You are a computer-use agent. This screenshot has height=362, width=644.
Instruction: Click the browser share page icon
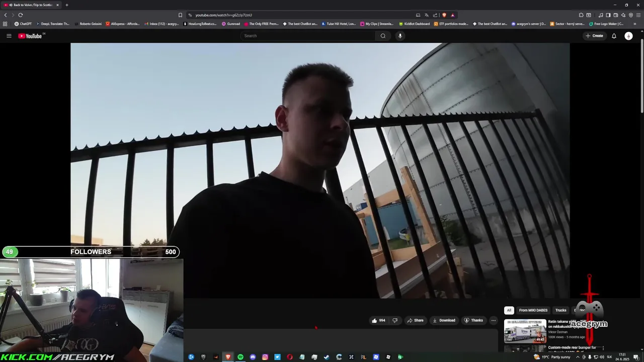pyautogui.click(x=435, y=15)
